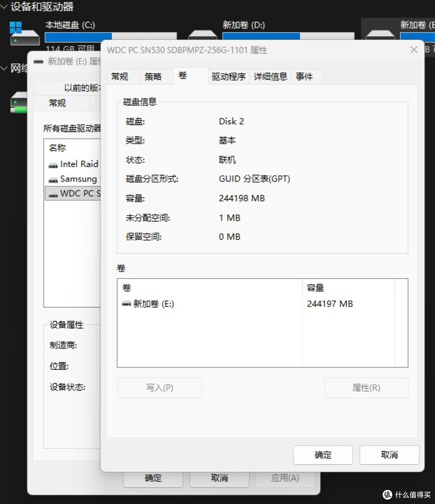Click the 0 MB reserved space value

(230, 237)
